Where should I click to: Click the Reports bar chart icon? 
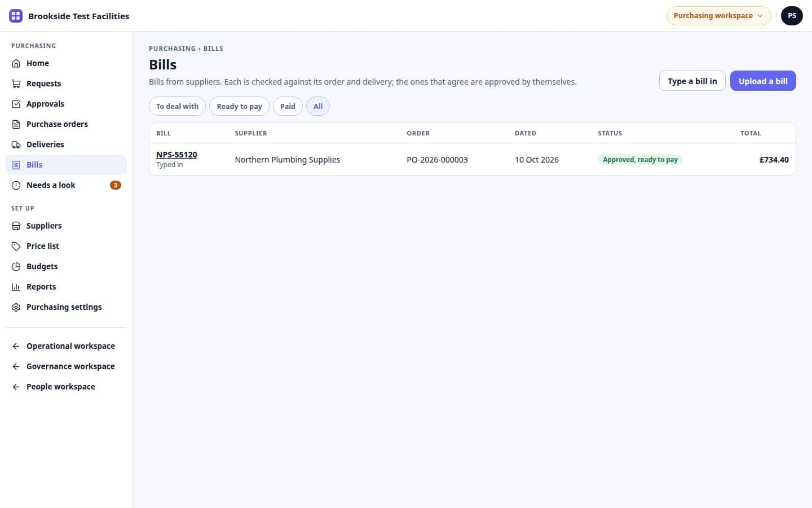tap(16, 287)
